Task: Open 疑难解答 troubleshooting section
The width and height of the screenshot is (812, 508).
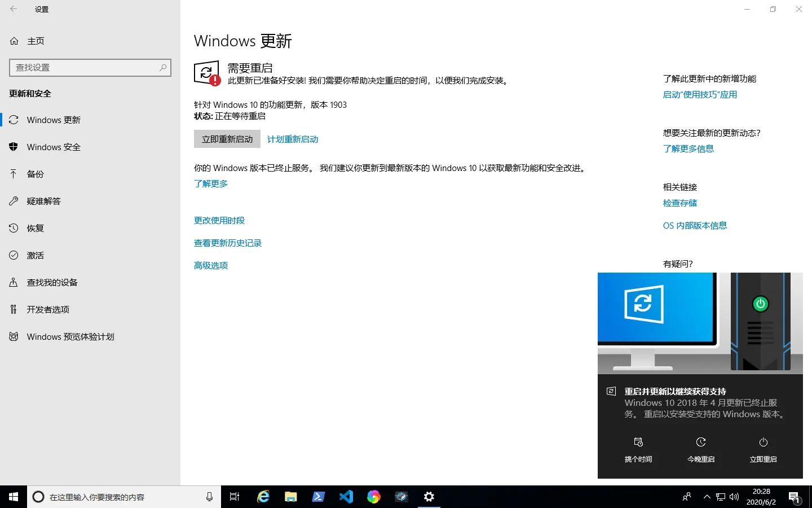Action: click(90, 201)
